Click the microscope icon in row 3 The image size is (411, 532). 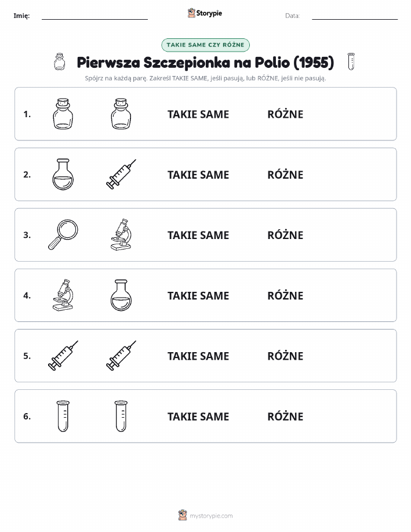point(121,235)
